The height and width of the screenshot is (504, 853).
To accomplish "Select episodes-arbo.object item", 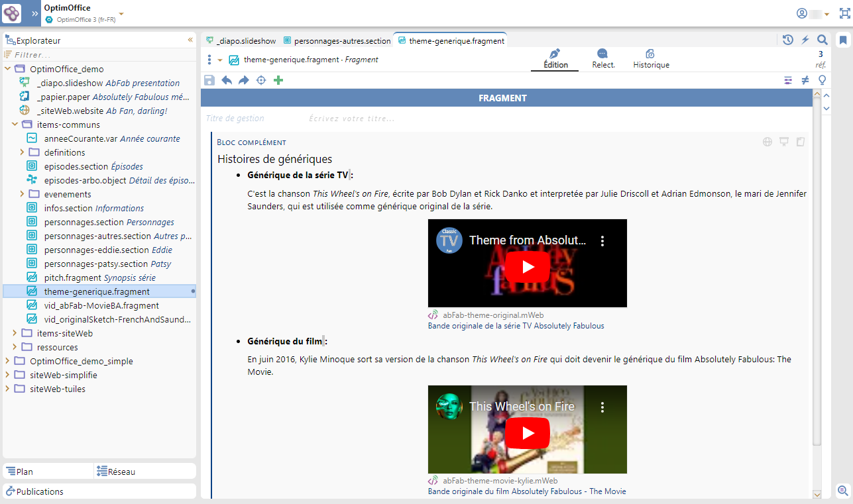I will [x=111, y=180].
